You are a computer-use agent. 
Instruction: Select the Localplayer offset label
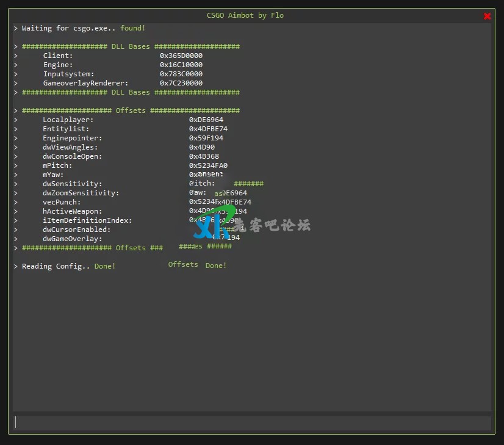(68, 120)
